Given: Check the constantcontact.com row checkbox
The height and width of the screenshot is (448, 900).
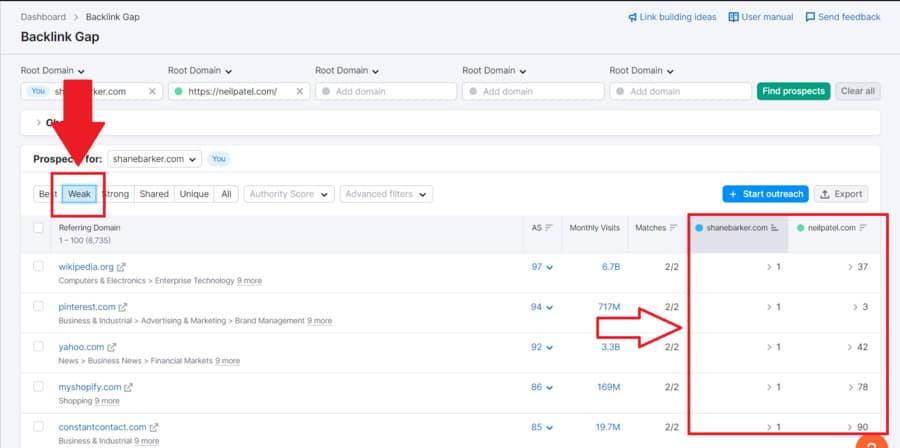Looking at the screenshot, I should pos(38,427).
